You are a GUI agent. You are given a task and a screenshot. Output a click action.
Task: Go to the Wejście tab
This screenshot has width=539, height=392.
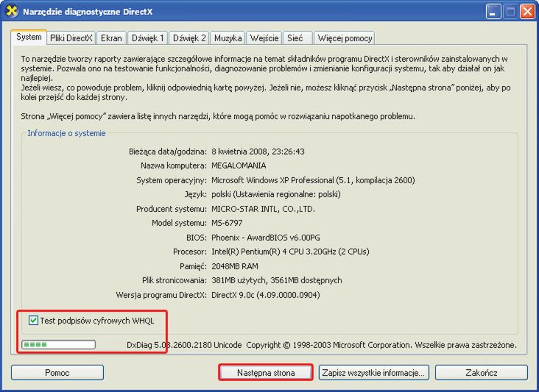(x=264, y=38)
